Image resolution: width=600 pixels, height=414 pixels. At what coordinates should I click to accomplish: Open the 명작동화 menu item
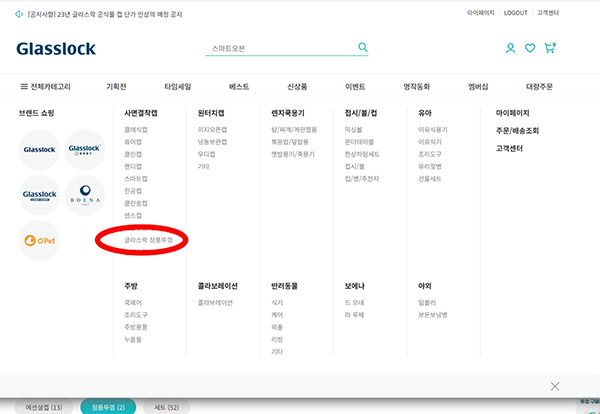[417, 86]
